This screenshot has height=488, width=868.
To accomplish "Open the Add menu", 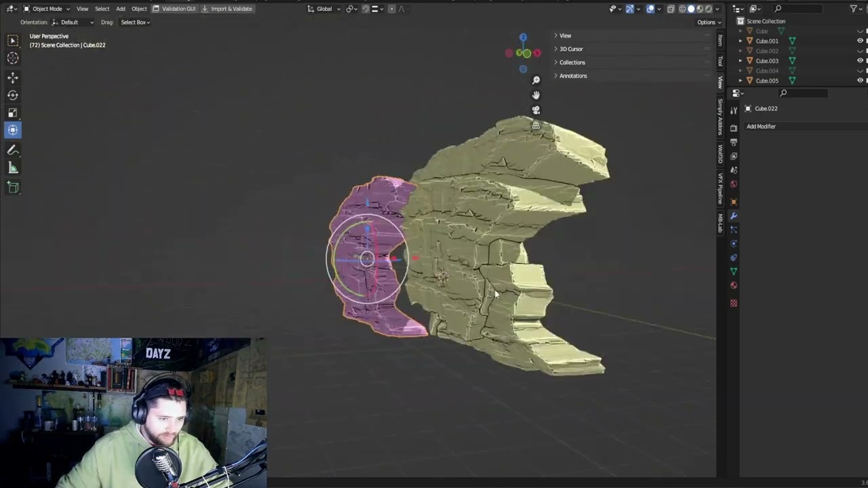I will coord(120,9).
